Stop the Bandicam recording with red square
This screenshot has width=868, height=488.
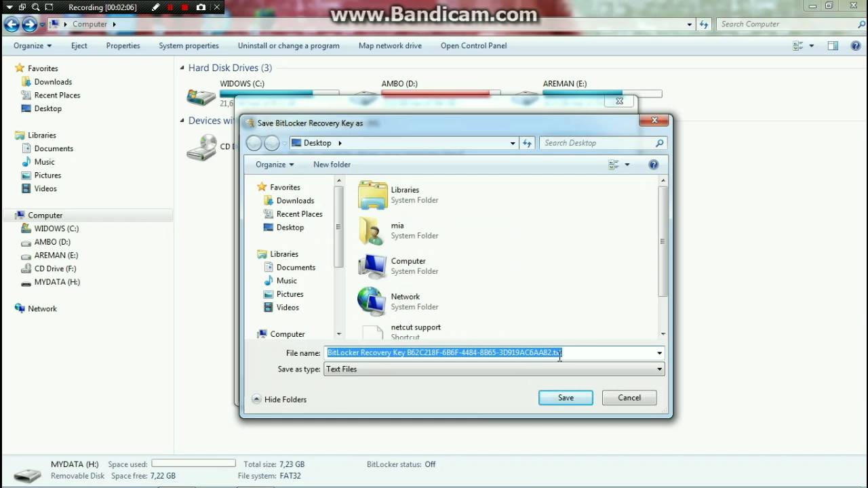click(185, 7)
